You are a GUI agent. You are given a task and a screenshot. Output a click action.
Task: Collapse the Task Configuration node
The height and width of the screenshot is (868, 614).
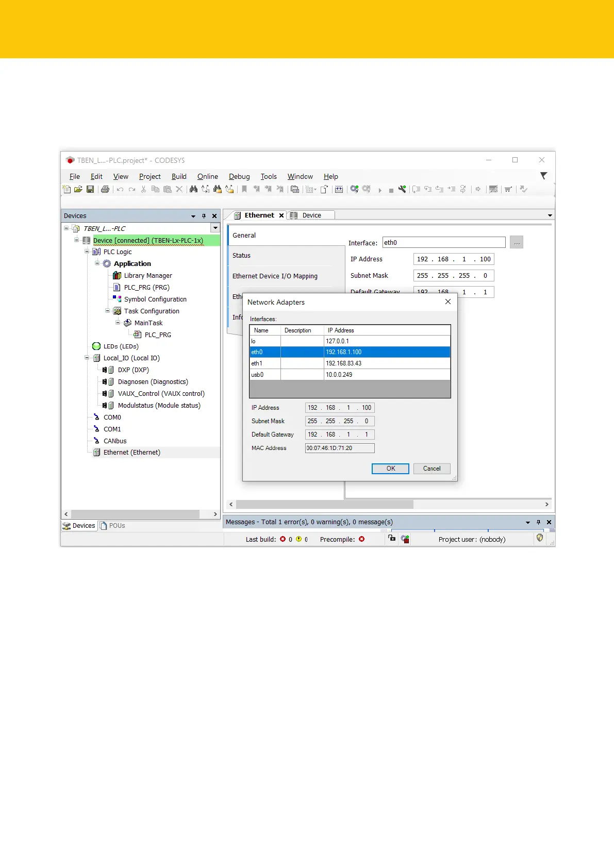pyautogui.click(x=107, y=311)
